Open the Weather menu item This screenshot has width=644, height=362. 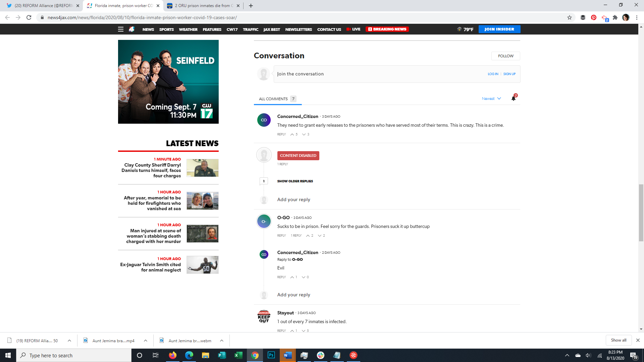click(x=188, y=29)
